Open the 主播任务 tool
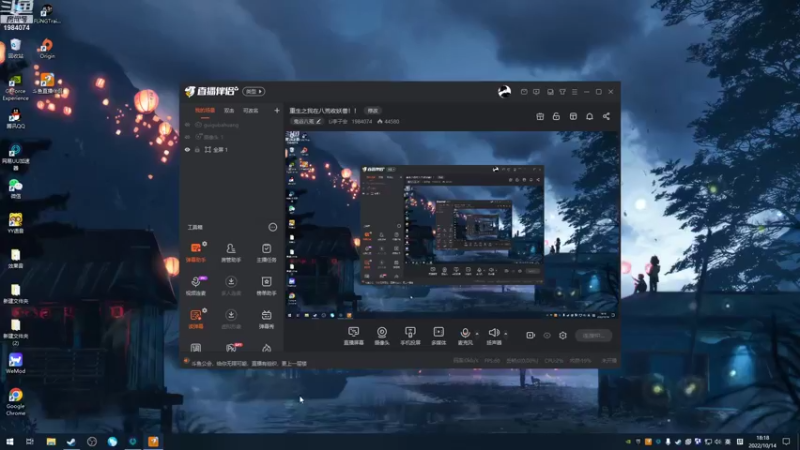 [266, 252]
